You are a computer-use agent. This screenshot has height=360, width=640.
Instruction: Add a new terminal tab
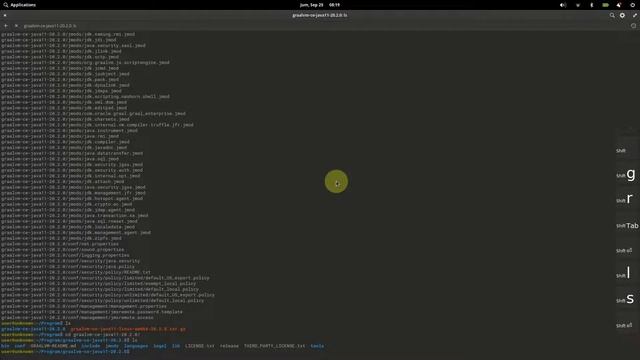click(x=6, y=26)
